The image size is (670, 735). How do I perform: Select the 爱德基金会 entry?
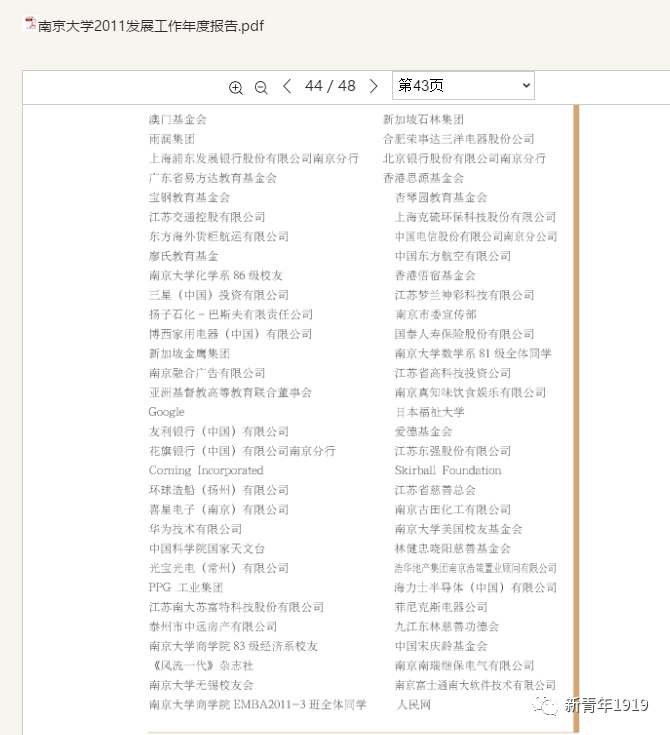click(x=423, y=432)
